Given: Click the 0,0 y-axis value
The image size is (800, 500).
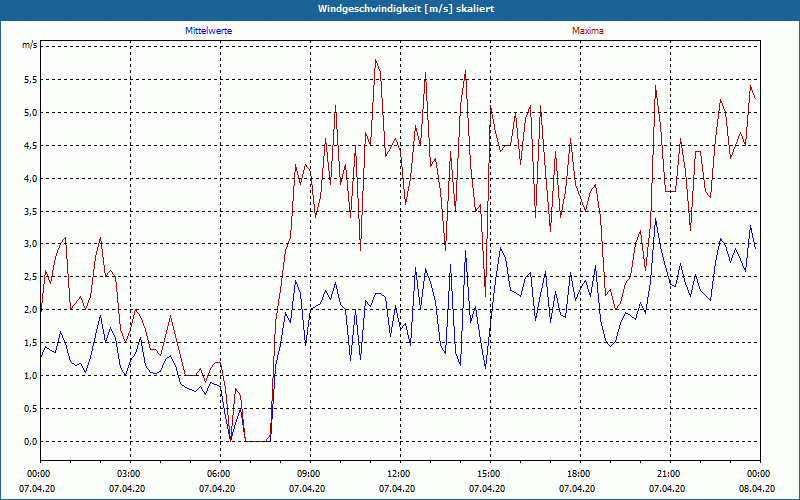Looking at the screenshot, I should 30,442.
